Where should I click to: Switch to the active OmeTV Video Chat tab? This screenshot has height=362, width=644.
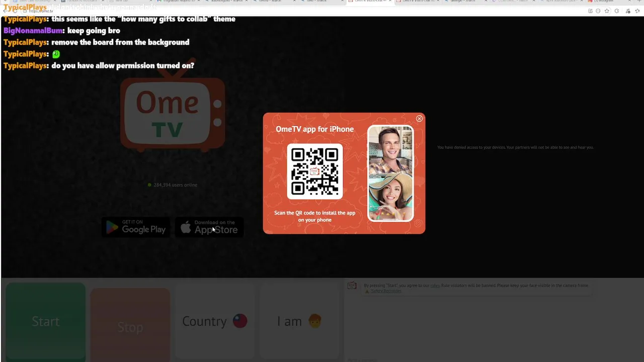[x=370, y=2]
